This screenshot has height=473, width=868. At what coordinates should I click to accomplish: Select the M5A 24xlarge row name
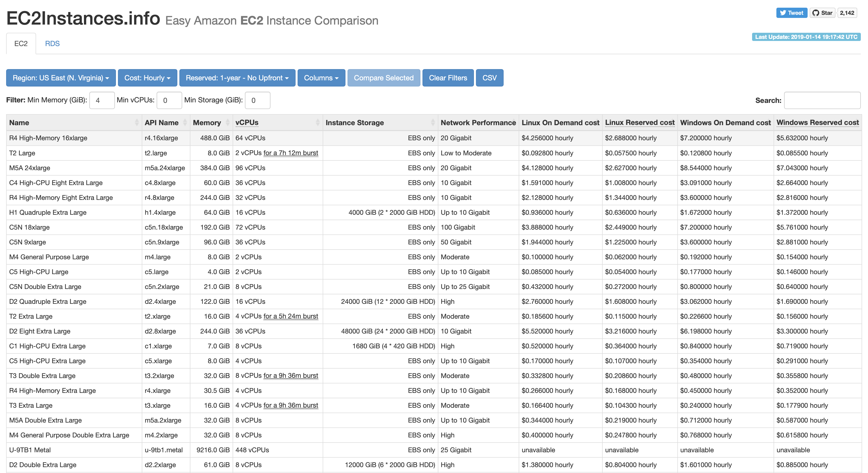tap(30, 168)
